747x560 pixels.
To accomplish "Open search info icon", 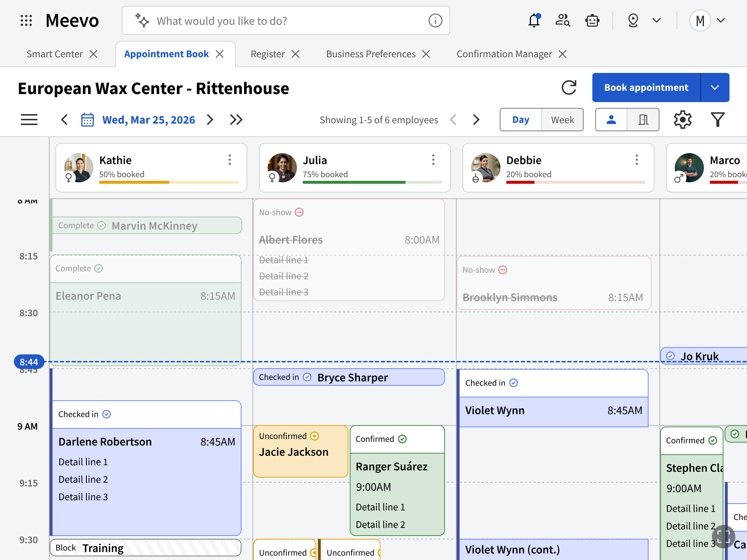I will (x=435, y=20).
